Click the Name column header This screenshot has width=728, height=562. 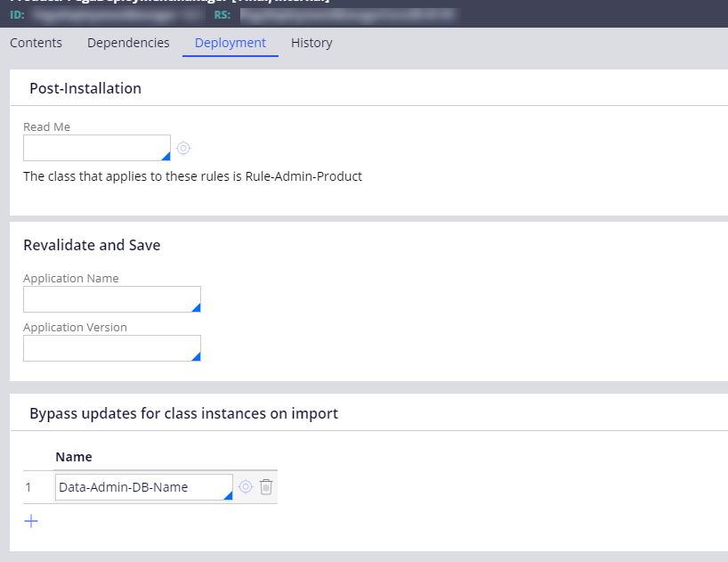pyautogui.click(x=74, y=457)
